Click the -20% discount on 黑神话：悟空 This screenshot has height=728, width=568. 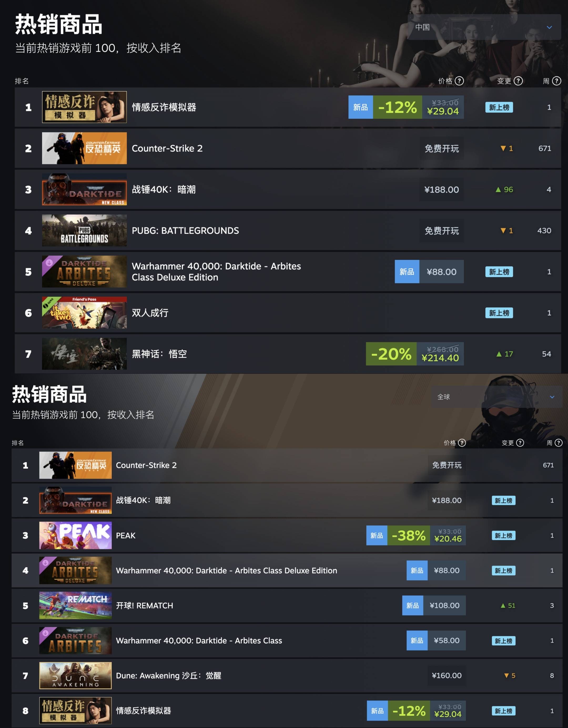click(391, 354)
